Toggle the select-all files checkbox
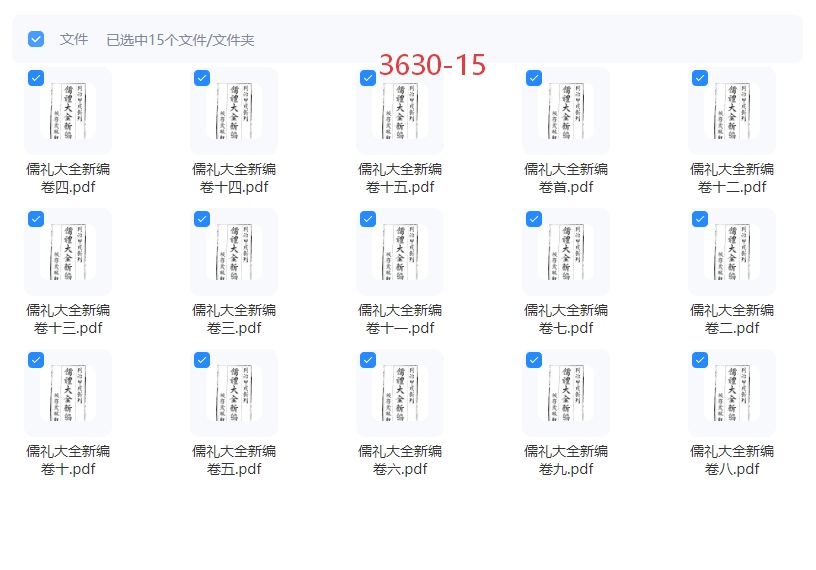The image size is (816, 570). [x=36, y=39]
